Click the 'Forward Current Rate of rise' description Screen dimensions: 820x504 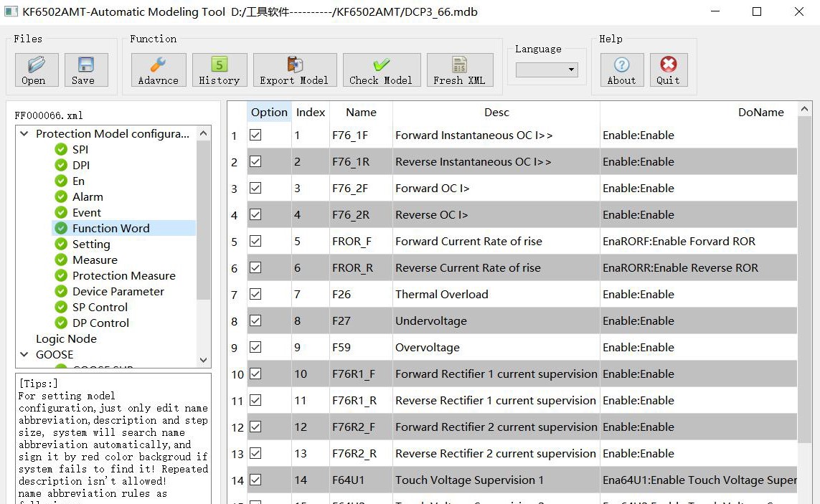point(468,241)
